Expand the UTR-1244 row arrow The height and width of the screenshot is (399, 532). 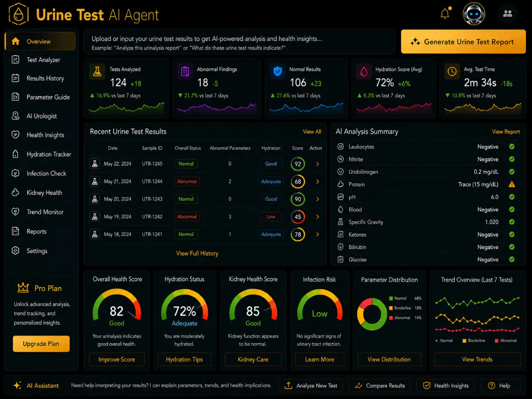click(x=317, y=182)
